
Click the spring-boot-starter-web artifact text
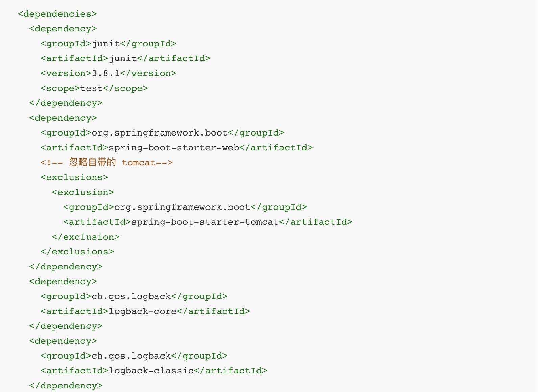pyautogui.click(x=174, y=148)
